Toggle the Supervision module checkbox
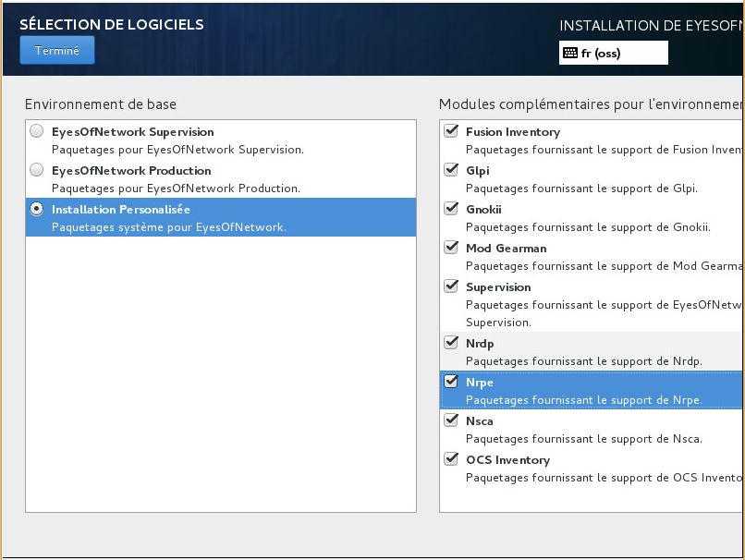Image resolution: width=745 pixels, height=560 pixels. pos(451,286)
